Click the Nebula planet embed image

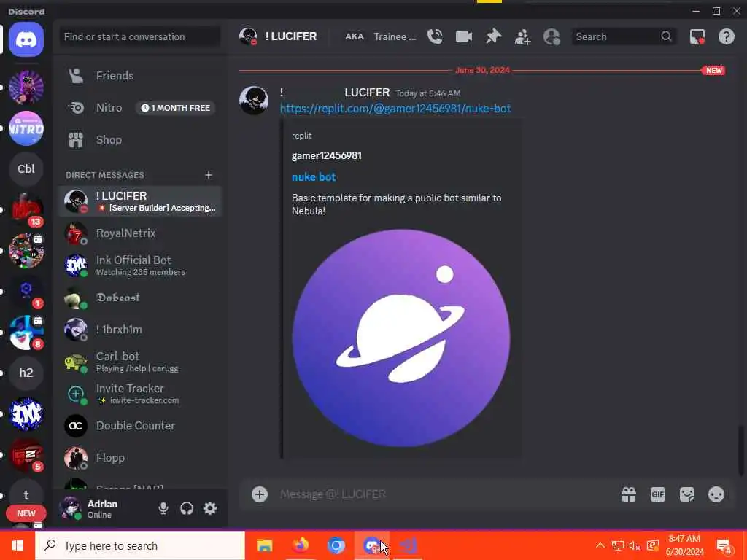click(x=401, y=338)
